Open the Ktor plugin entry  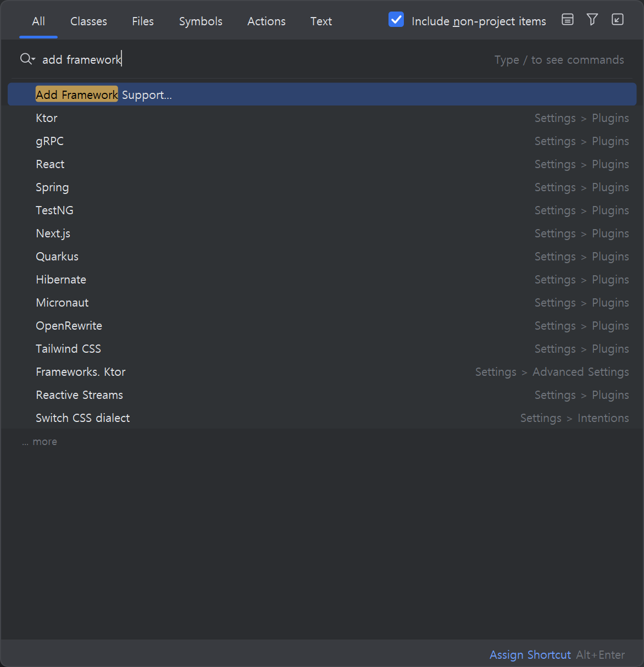46,118
